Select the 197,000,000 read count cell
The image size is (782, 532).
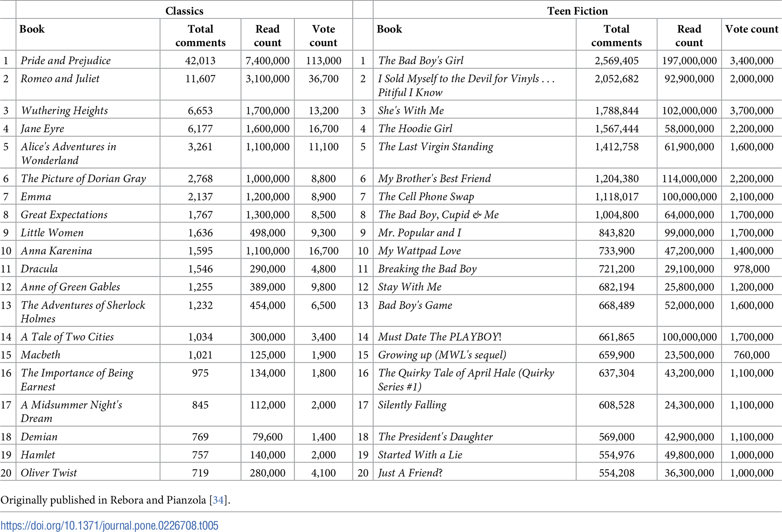click(x=689, y=60)
